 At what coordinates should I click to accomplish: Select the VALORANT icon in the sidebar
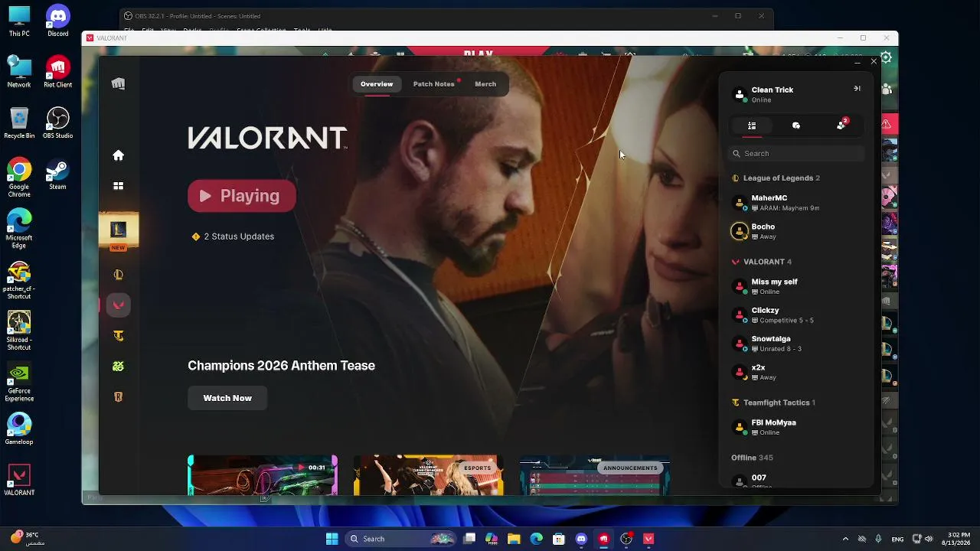click(x=118, y=305)
